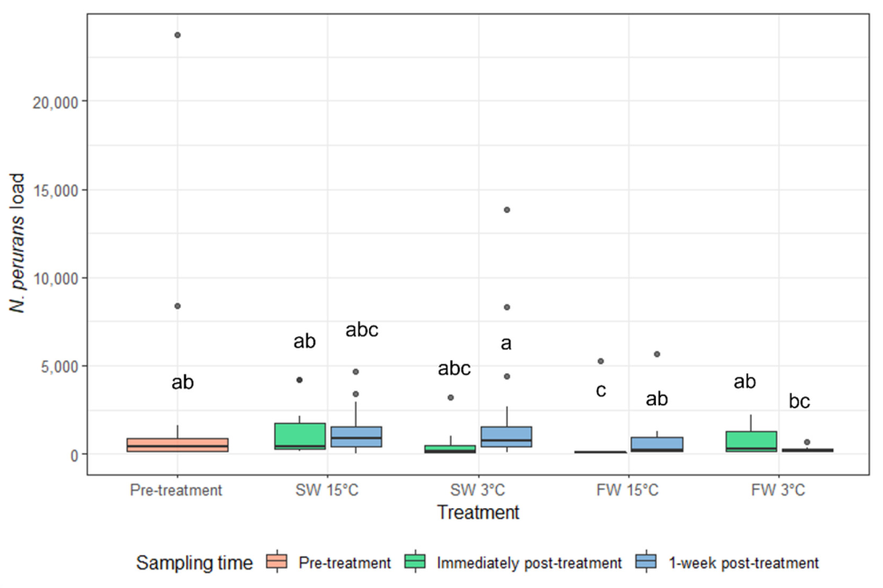Select the blue SW 3°C box

pos(507,436)
